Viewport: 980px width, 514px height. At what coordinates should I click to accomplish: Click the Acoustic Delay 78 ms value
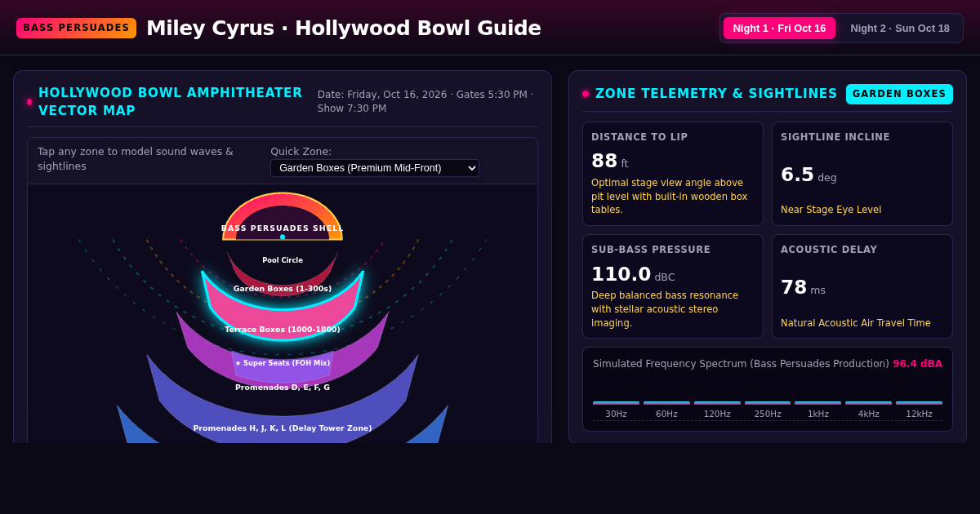coord(803,287)
